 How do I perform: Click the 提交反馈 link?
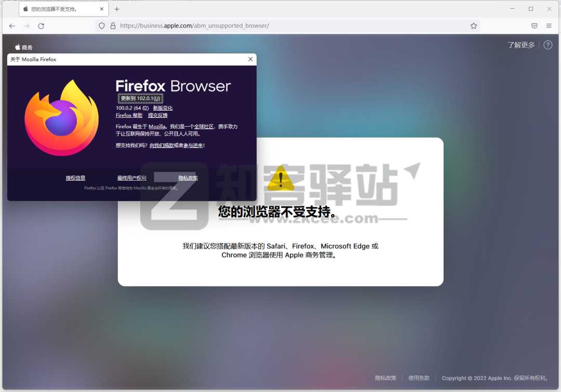click(x=158, y=115)
